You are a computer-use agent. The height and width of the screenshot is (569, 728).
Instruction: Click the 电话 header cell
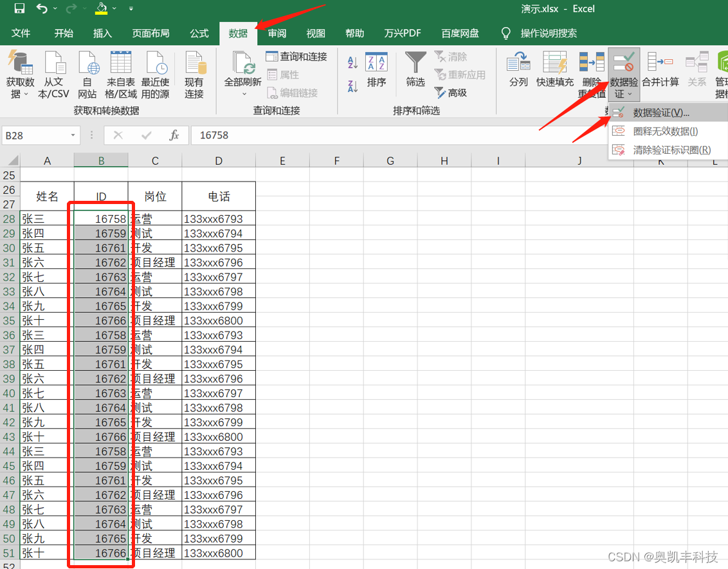(219, 197)
